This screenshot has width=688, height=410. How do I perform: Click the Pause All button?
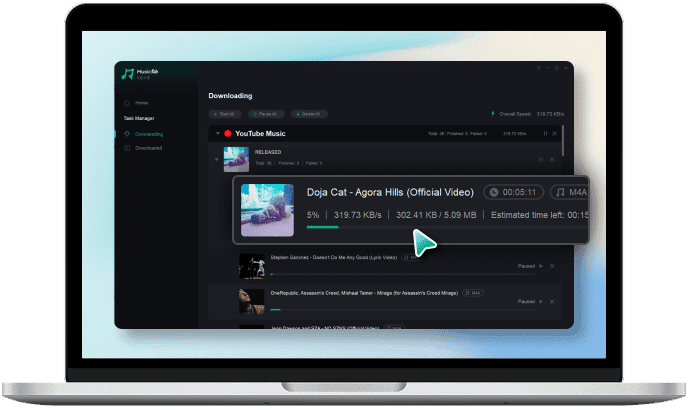pos(266,114)
